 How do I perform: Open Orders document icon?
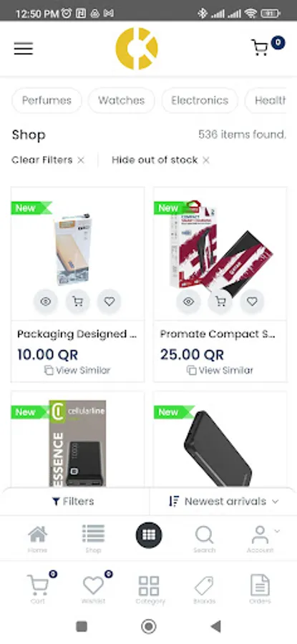point(260,590)
